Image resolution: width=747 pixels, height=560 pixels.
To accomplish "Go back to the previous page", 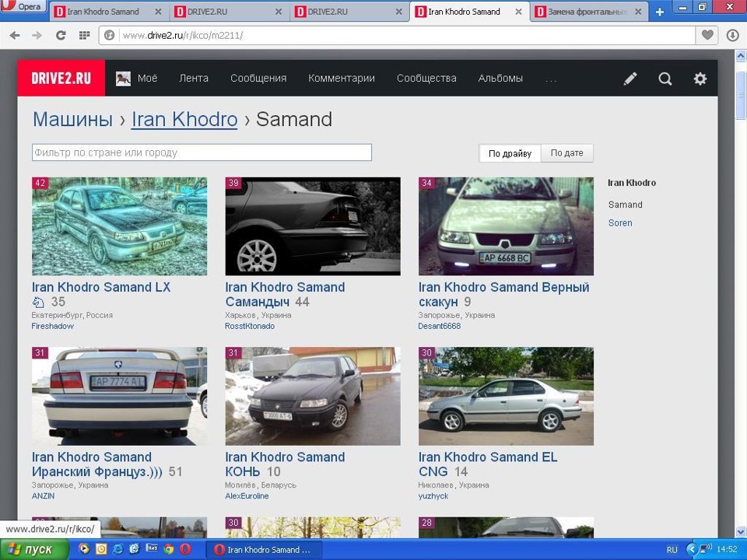I will (15, 35).
